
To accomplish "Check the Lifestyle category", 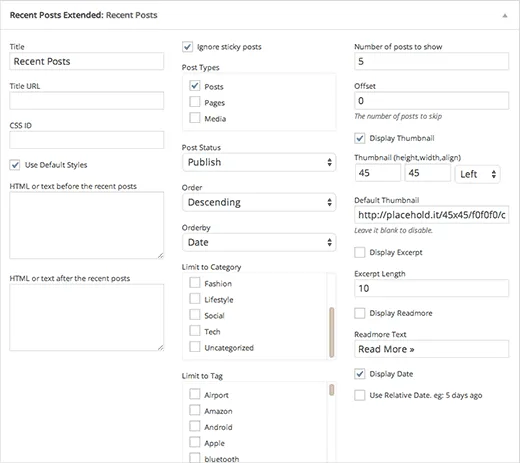I will (195, 299).
